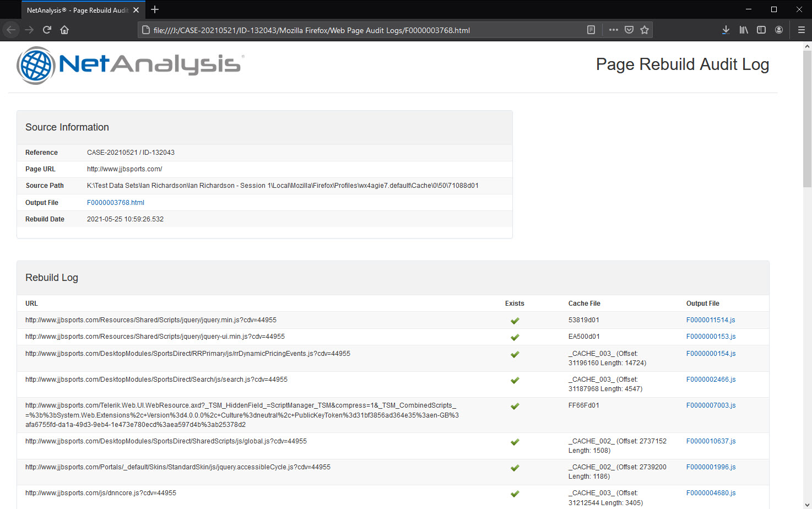Click the Rebuild Log heading
The width and height of the screenshot is (812, 509).
pyautogui.click(x=52, y=278)
